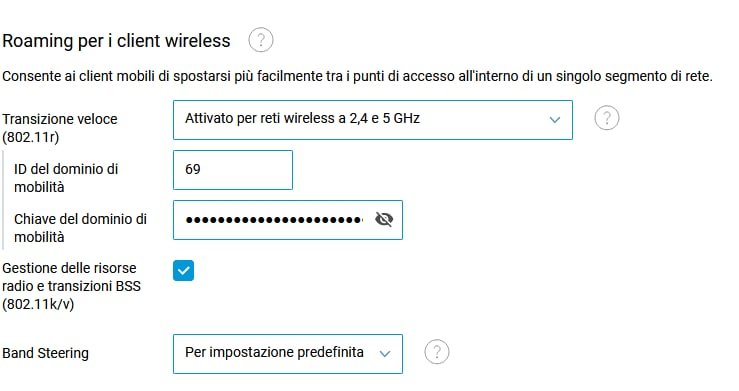Open help for Roaming per i client wireless
Image resolution: width=739 pixels, height=391 pixels.
pyautogui.click(x=261, y=40)
